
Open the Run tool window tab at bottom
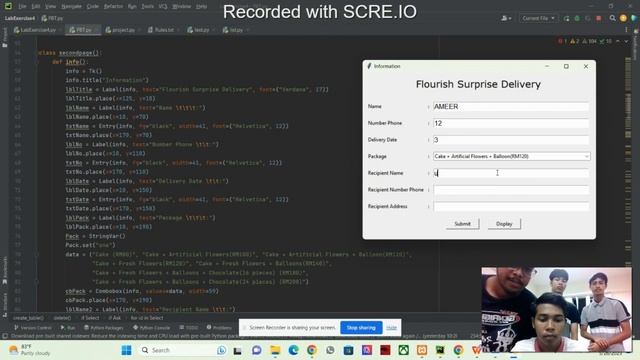tap(68, 327)
